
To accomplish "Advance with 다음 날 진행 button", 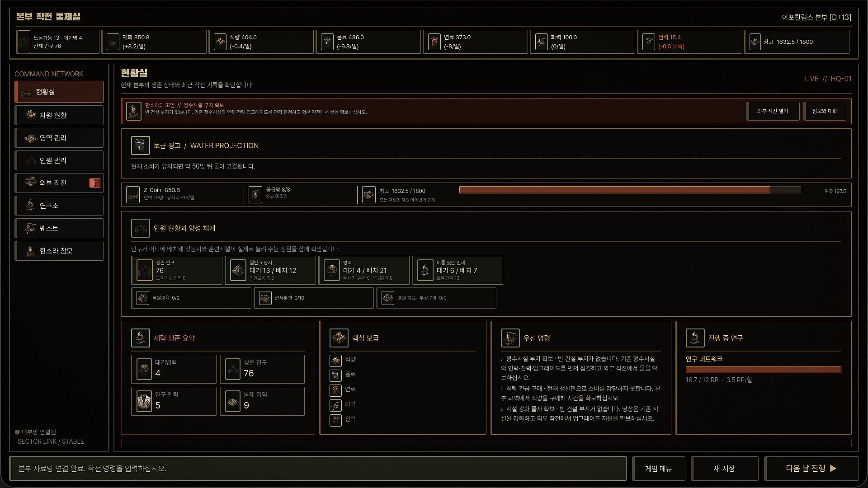I will 811,469.
